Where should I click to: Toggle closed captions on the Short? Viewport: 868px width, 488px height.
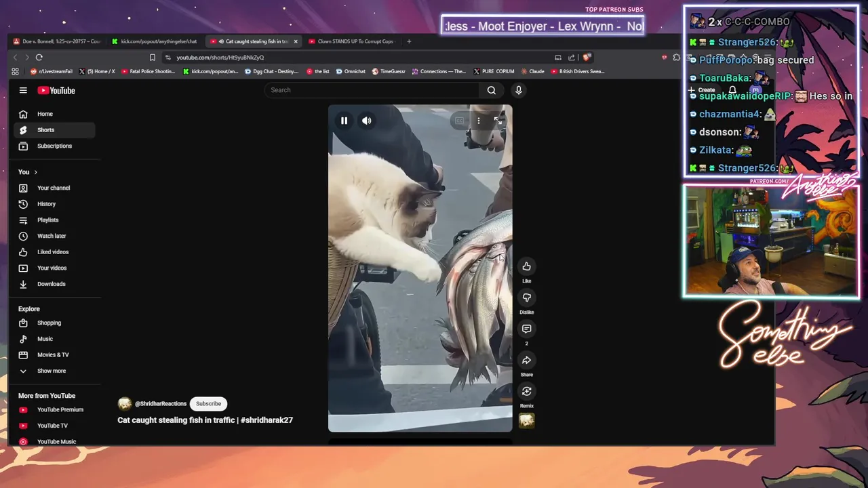point(460,121)
